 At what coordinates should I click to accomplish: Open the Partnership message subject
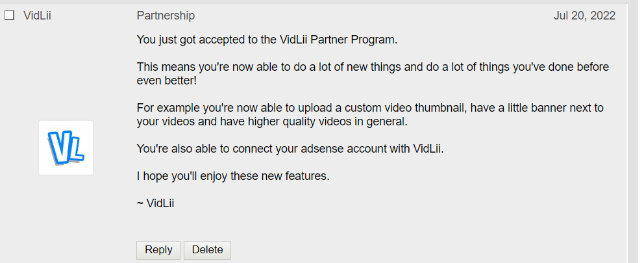point(166,16)
